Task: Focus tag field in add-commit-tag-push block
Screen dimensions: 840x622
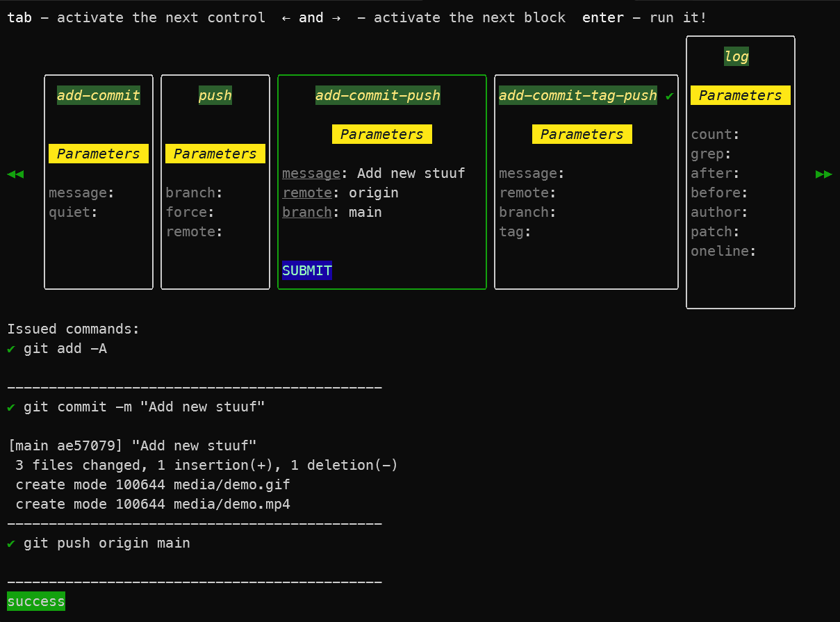Action: [x=516, y=231]
